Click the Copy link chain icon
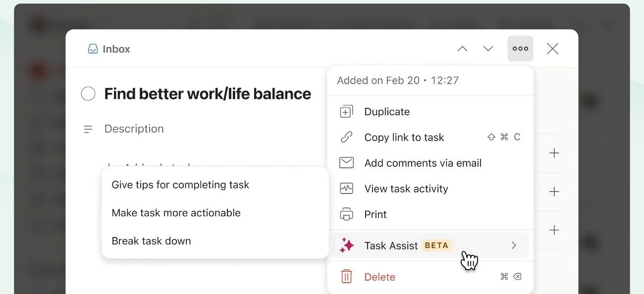644x294 pixels. (346, 138)
